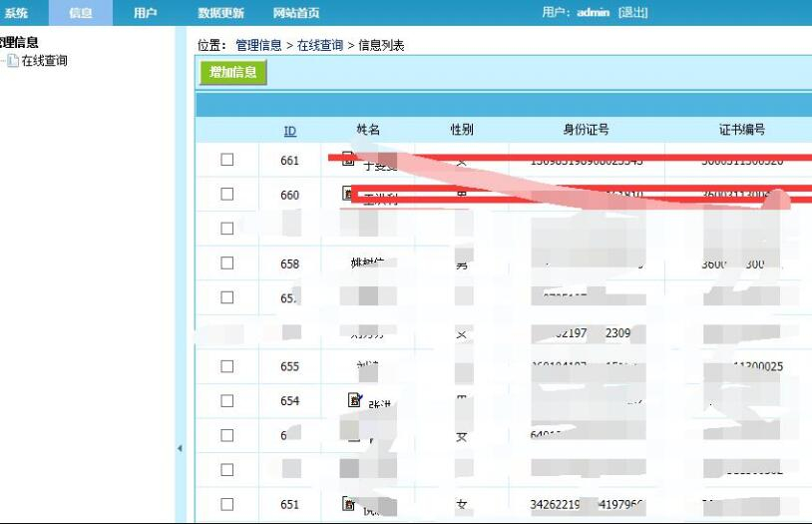
Task: Sort the list by the ID column header
Action: click(x=289, y=131)
